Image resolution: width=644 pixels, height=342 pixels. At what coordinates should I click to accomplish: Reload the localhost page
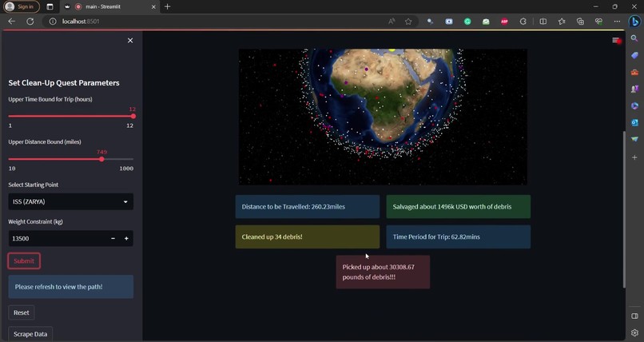[30, 22]
